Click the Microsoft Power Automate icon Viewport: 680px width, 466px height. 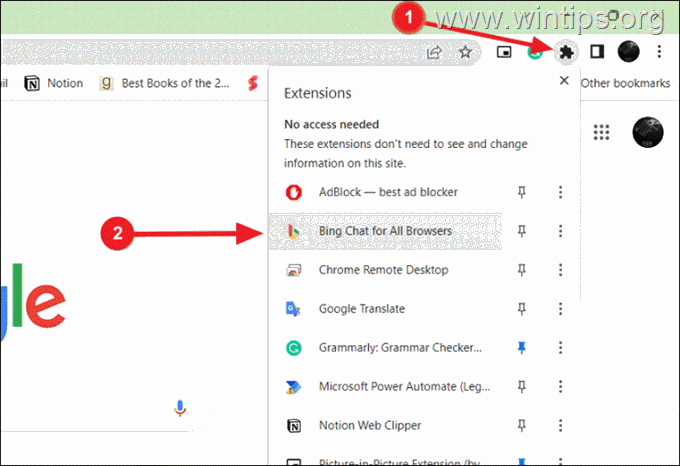(x=294, y=387)
